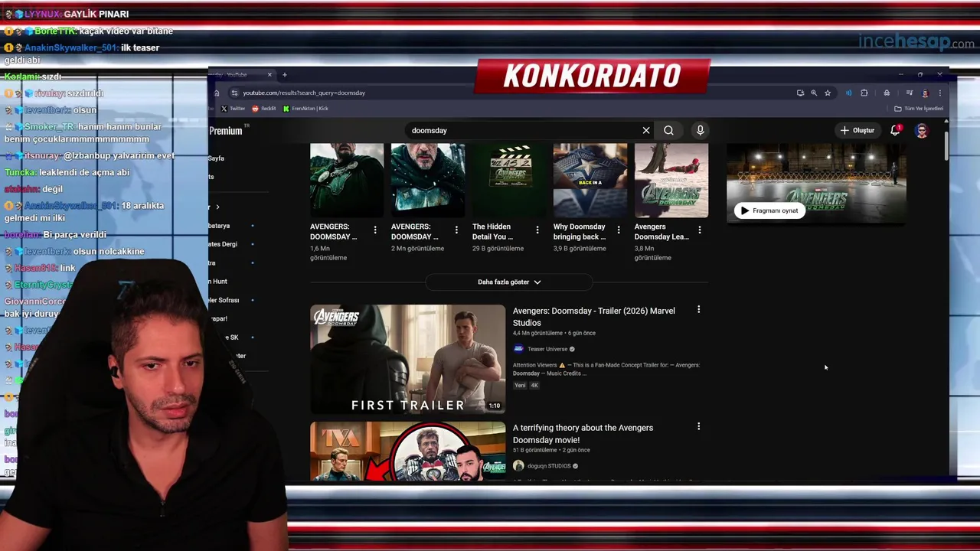
Task: Open the Sofrası subscription in sidebar
Action: click(x=224, y=300)
